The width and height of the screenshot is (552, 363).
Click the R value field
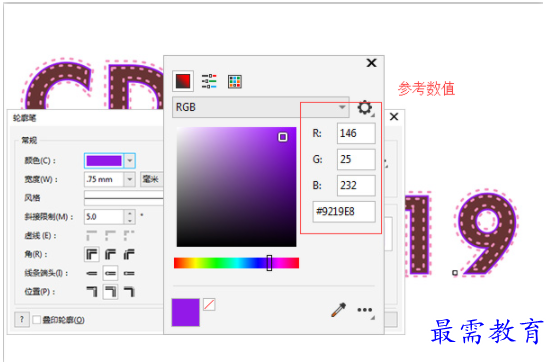356,133
